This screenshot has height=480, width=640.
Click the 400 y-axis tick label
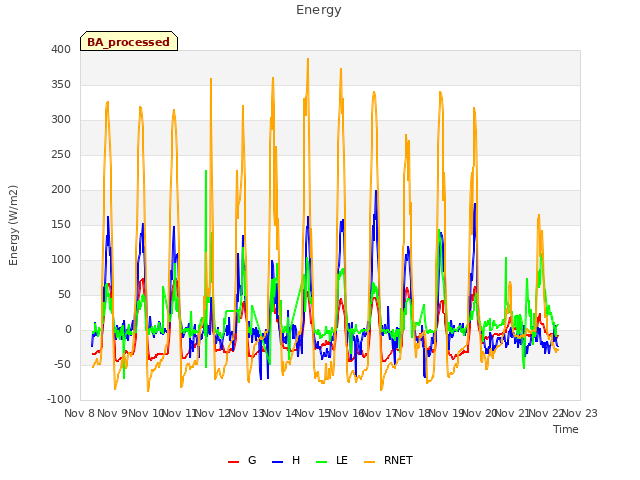pyautogui.click(x=61, y=49)
